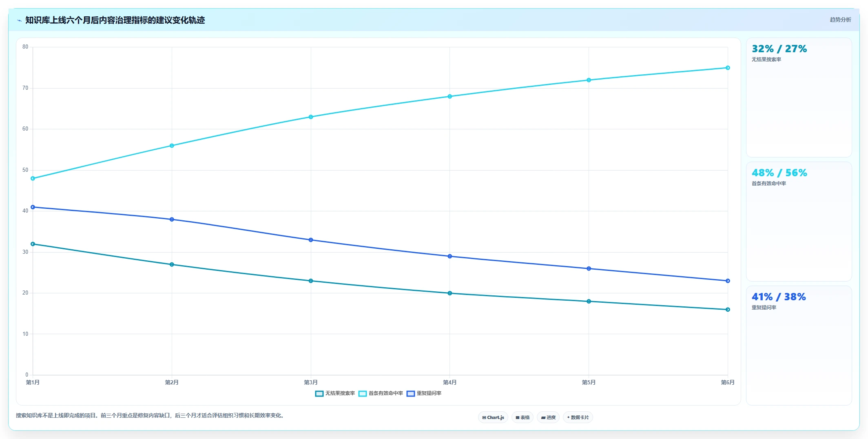Click the 首条有效命中率 data point at 第2月
Viewport: 868px width, 439px height.
click(x=172, y=146)
